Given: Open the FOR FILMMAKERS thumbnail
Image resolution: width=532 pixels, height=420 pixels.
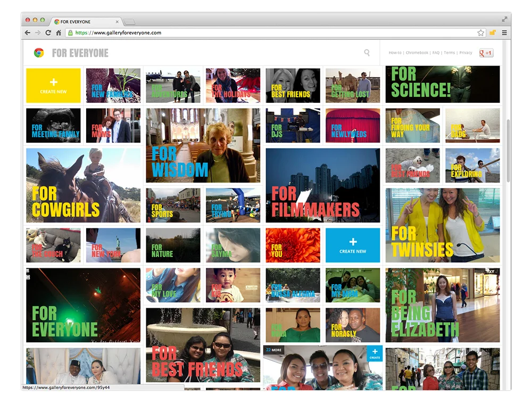Looking at the screenshot, I should [x=323, y=185].
